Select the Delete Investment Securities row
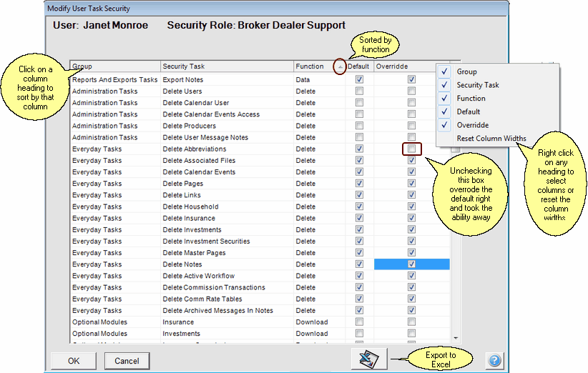Viewport: 588px width, 373px height. [260, 242]
